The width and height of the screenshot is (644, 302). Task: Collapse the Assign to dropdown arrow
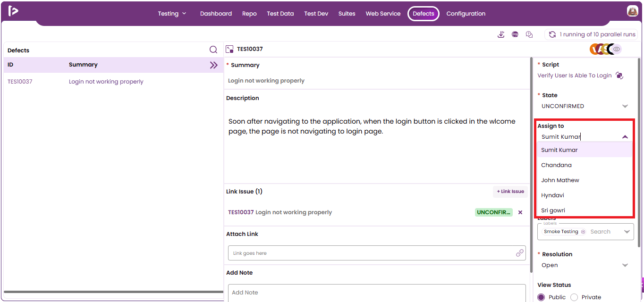625,137
